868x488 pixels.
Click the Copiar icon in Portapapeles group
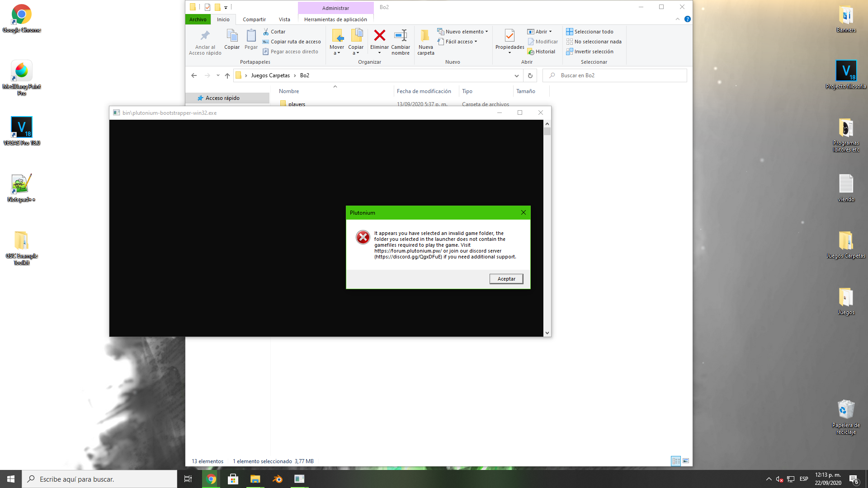pyautogui.click(x=232, y=35)
